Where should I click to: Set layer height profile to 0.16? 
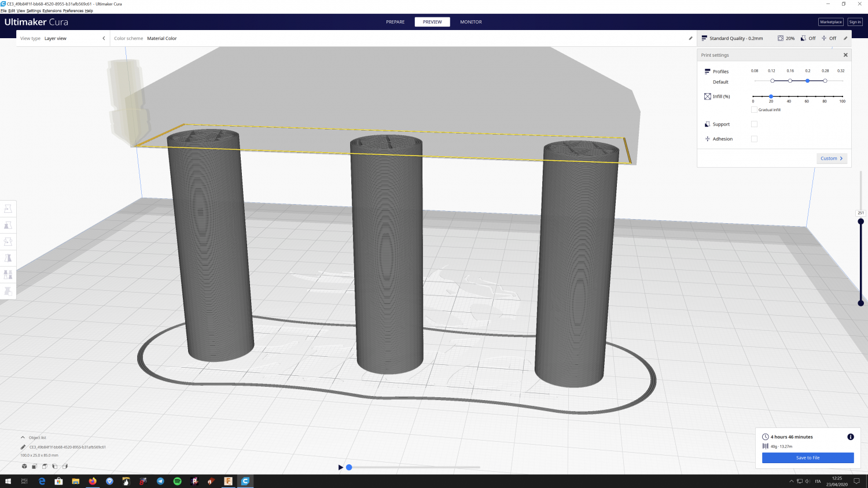coord(790,81)
